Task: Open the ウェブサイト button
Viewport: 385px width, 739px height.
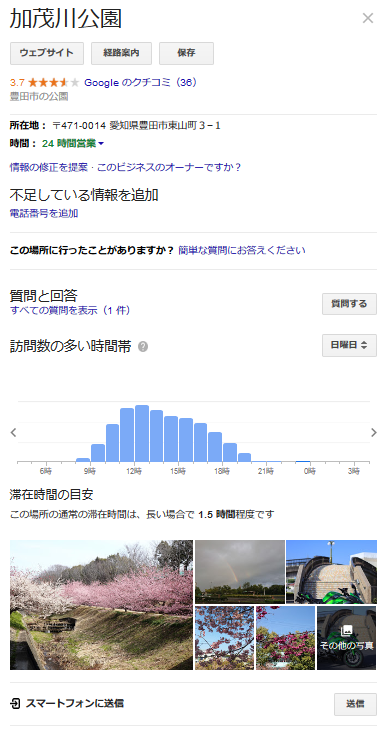Action: 47,53
